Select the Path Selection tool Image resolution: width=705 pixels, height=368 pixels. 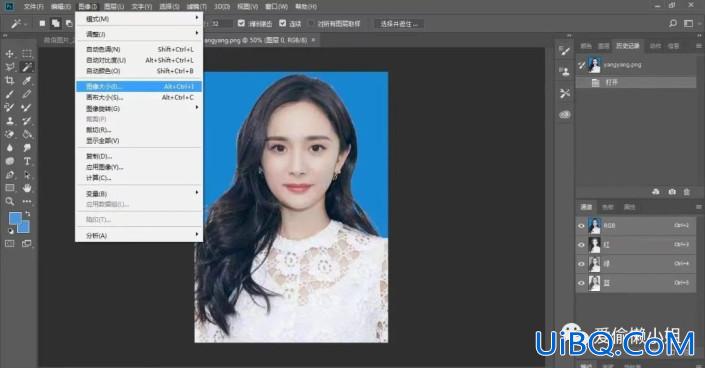pos(27,175)
